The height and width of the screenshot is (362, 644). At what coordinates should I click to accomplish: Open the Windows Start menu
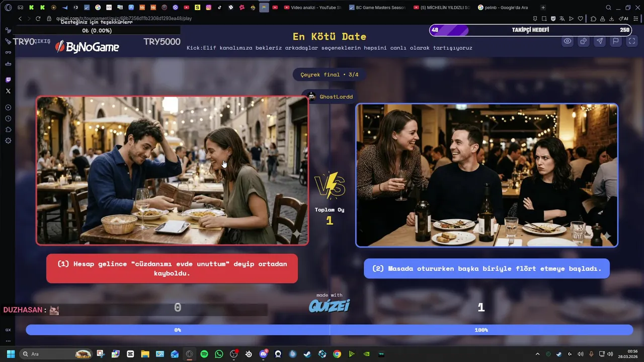(11, 354)
